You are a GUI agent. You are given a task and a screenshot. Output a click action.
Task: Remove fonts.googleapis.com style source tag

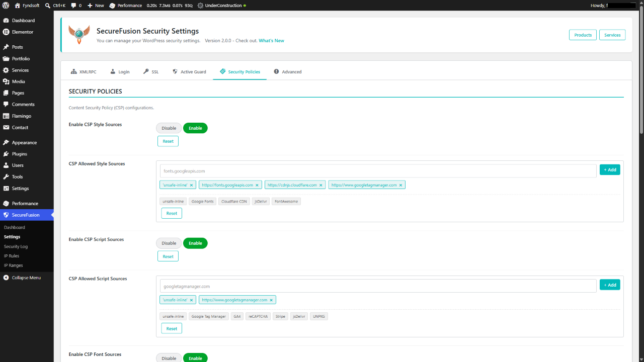click(x=257, y=185)
